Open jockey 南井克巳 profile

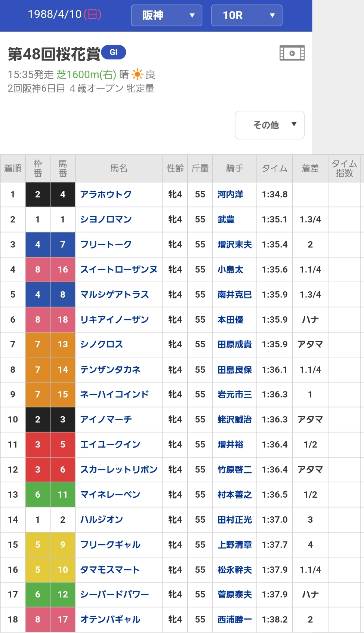click(x=234, y=295)
